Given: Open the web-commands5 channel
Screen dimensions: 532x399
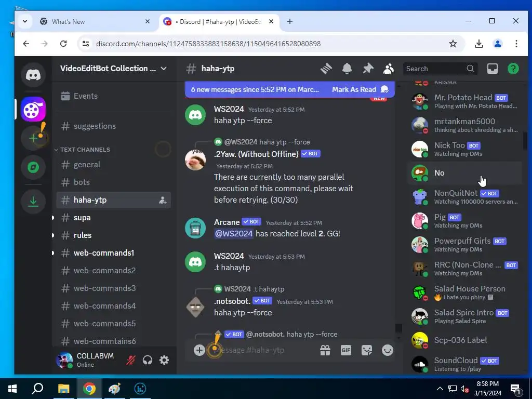Looking at the screenshot, I should pyautogui.click(x=114, y=323).
